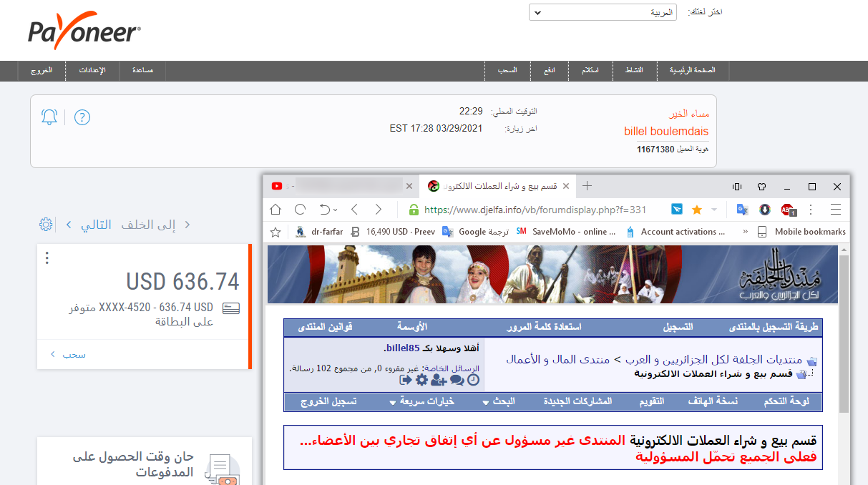868x485 pixels.
Task: Click the djelfa.info address bar URL
Action: point(535,210)
